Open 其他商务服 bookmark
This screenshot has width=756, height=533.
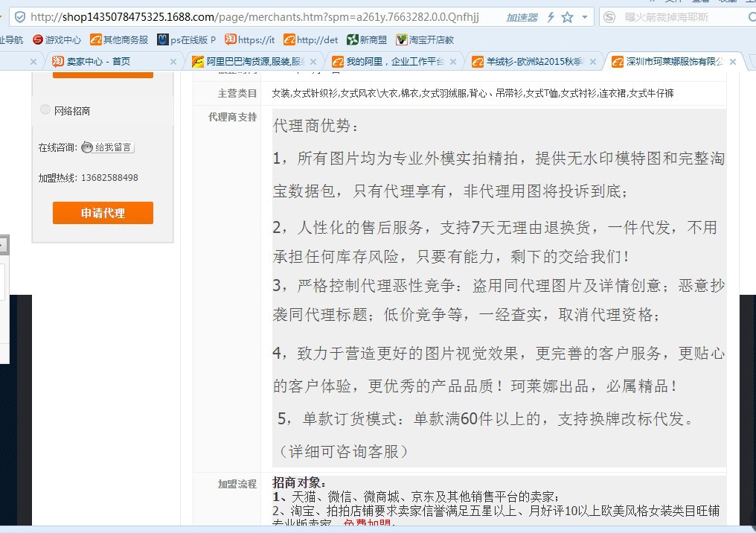click(119, 39)
